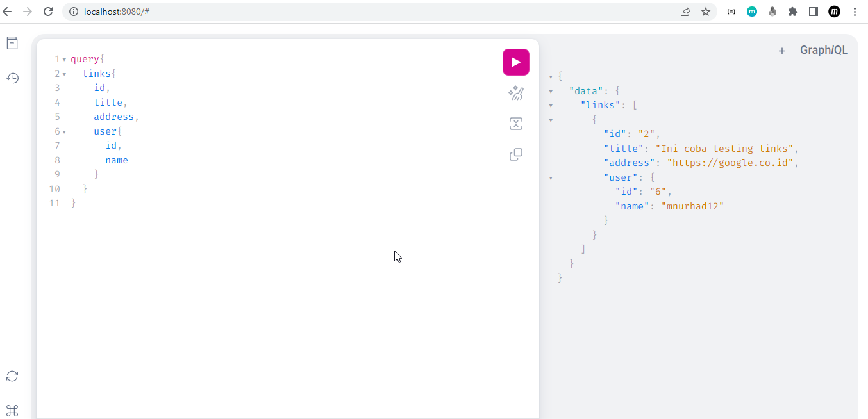The image size is (868, 419).
Task: Collapse the links selection on line 2
Action: coord(65,73)
